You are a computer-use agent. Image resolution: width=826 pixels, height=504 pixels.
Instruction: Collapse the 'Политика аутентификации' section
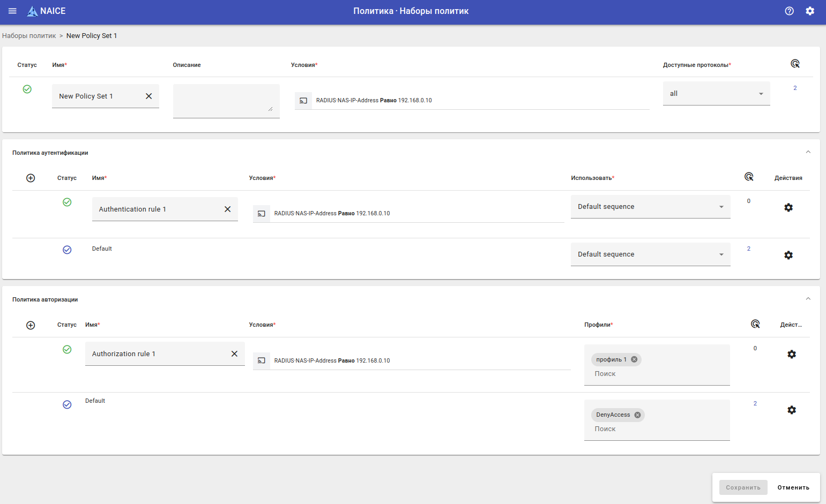808,152
